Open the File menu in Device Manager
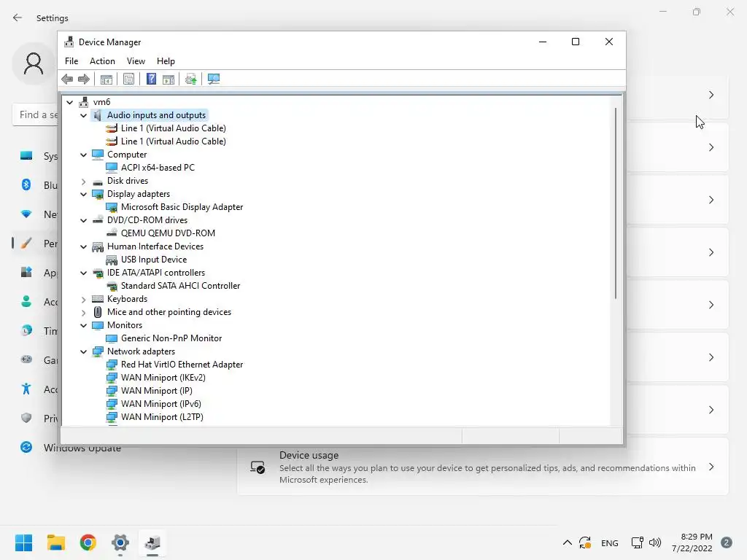The height and width of the screenshot is (560, 747). [x=71, y=61]
